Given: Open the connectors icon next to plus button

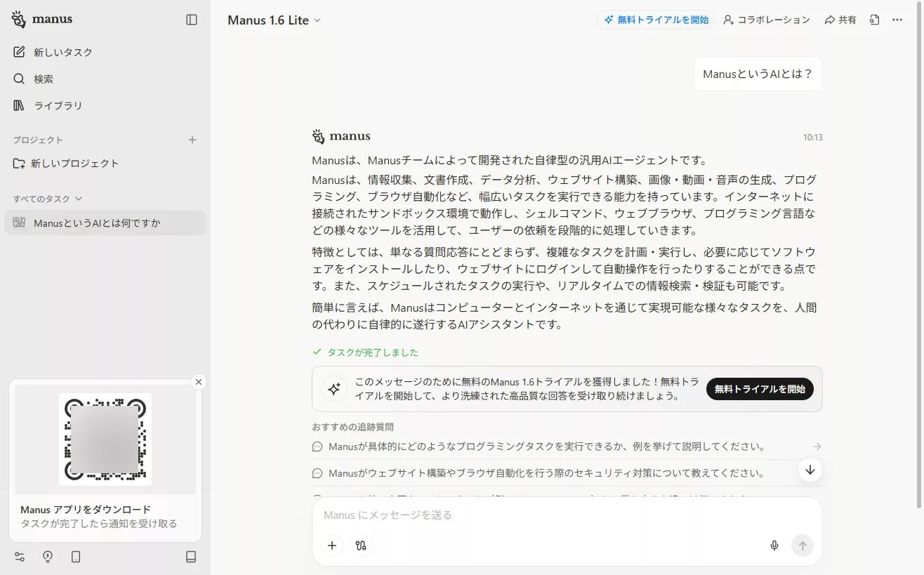Looking at the screenshot, I should pyautogui.click(x=361, y=545).
